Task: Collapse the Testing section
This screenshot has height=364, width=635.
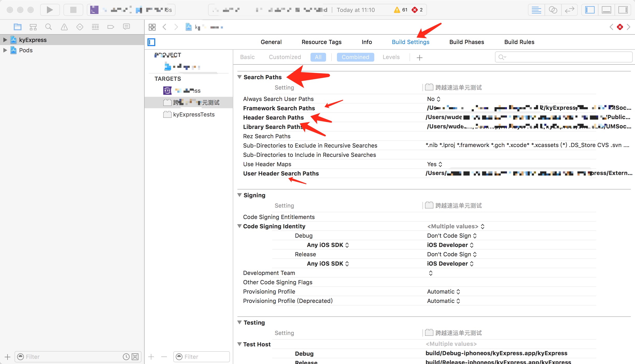Action: [x=239, y=322]
